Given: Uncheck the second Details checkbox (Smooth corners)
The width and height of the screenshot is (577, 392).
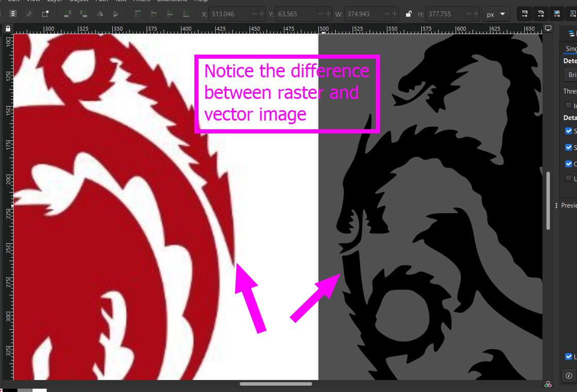Looking at the screenshot, I should pyautogui.click(x=569, y=147).
